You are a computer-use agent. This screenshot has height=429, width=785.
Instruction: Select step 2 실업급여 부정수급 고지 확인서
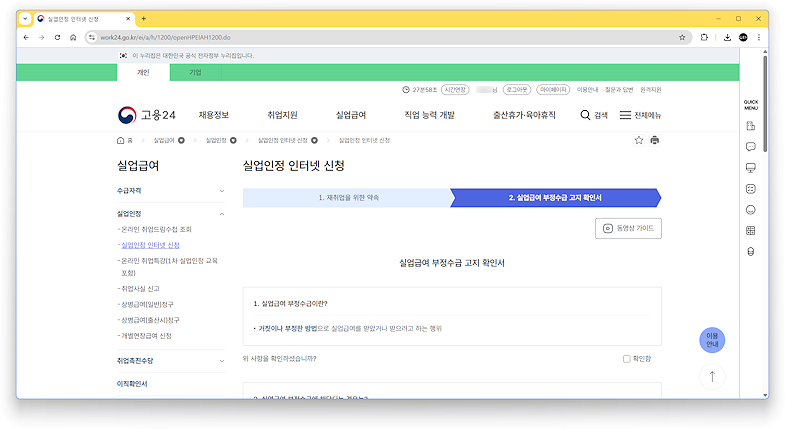click(555, 198)
